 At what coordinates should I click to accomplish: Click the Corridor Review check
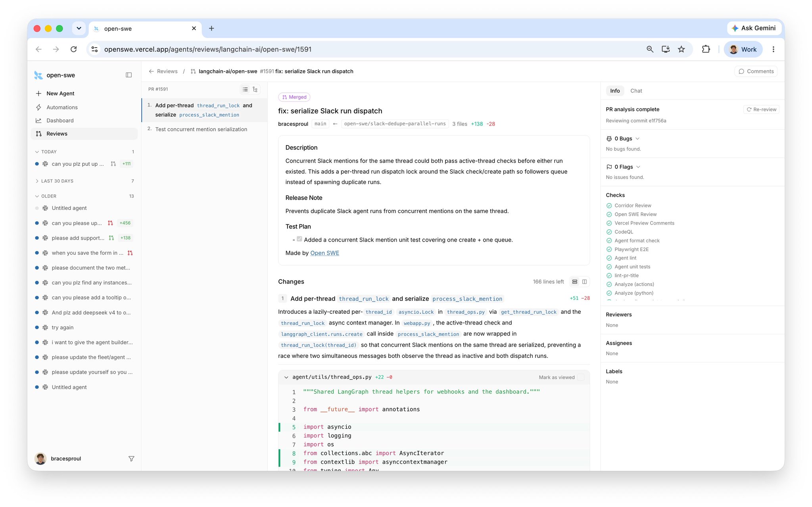tap(633, 205)
